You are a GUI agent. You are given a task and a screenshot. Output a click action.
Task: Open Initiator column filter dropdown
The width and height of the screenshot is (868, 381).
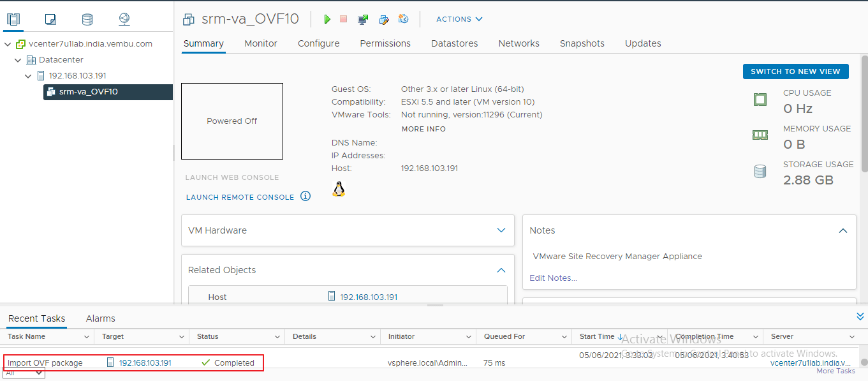pos(469,337)
